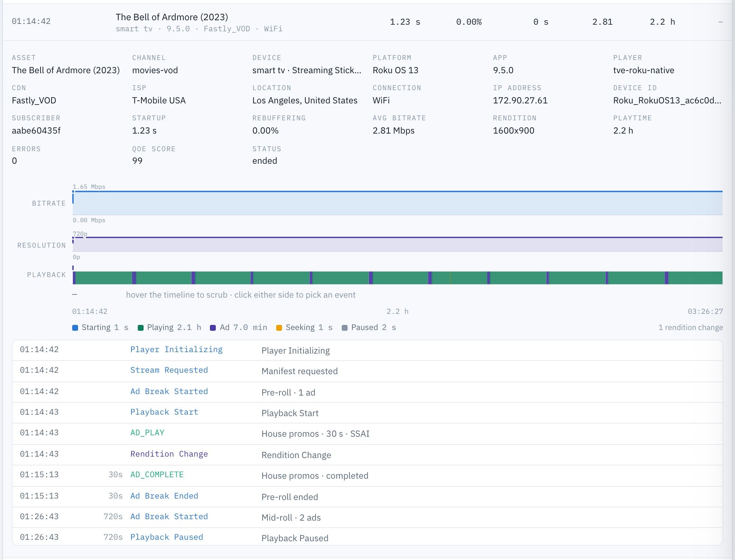The width and height of the screenshot is (735, 560).
Task: Click the 'House promos · 30 s · SSAI' description
Action: [x=316, y=434]
